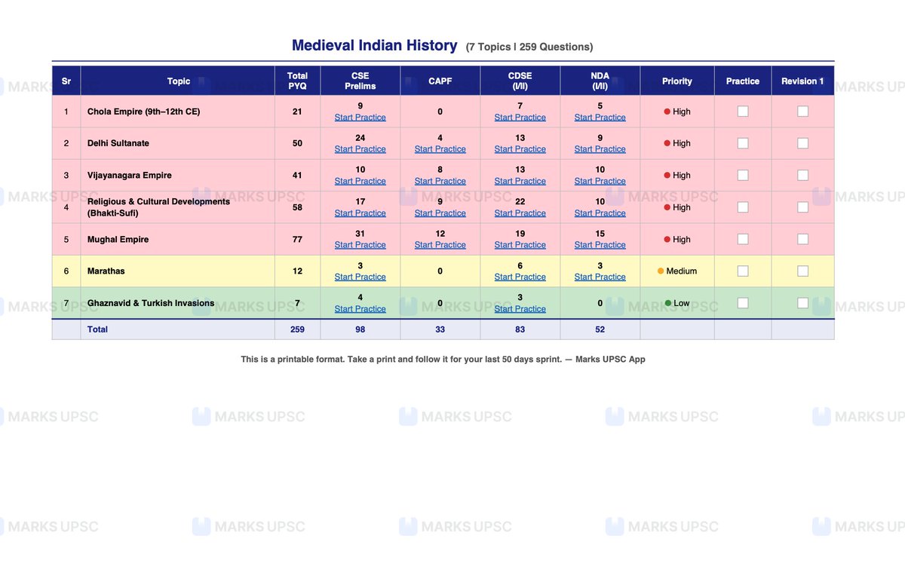Image resolution: width=905 pixels, height=588 pixels.
Task: Click the Total PYQ column header
Action: 297,81
